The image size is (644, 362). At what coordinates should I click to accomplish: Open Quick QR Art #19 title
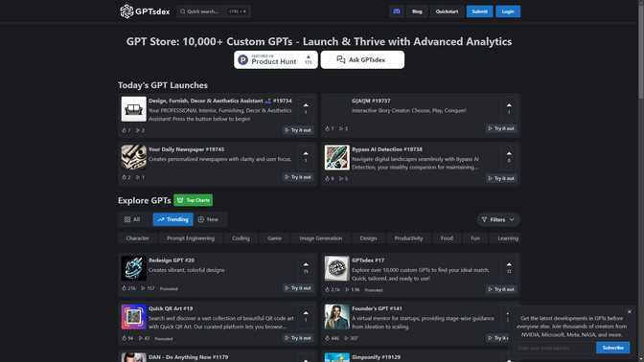(x=171, y=308)
